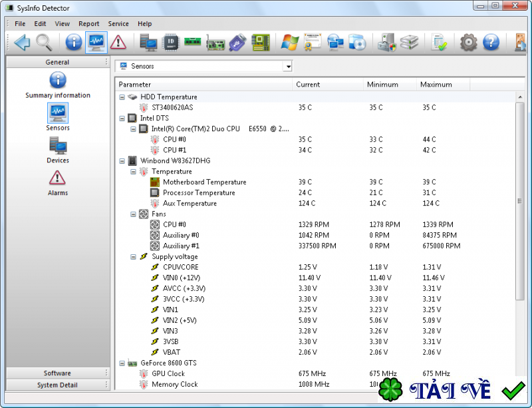Collapse the Winbond W83627DHG node

[122, 161]
